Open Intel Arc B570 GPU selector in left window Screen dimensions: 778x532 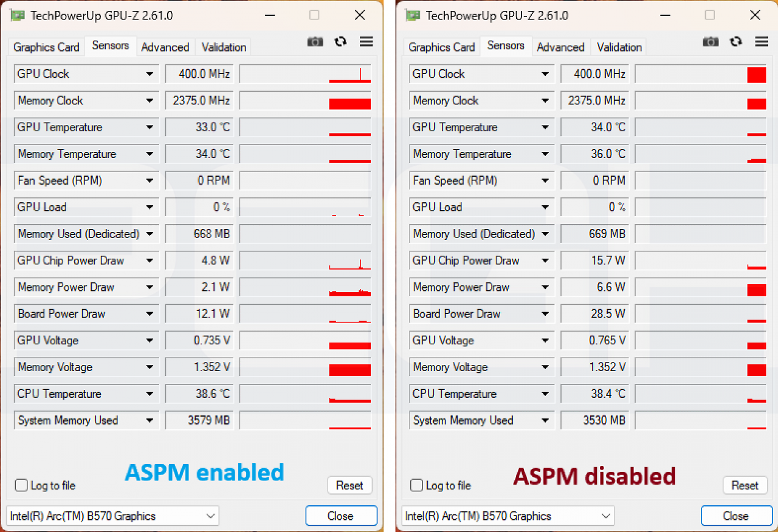click(x=112, y=516)
